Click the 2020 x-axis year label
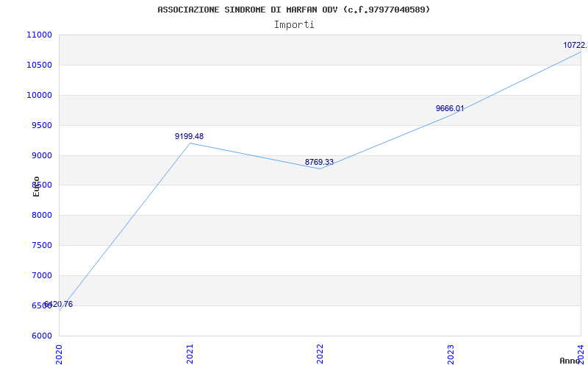The image size is (588, 368). (60, 354)
